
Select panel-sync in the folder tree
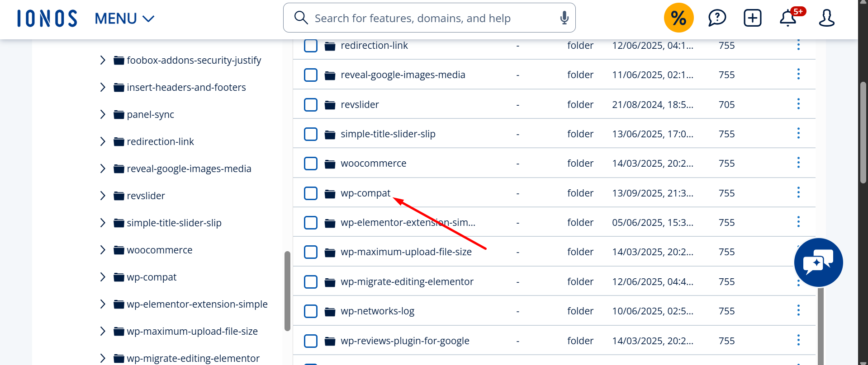[x=151, y=115]
